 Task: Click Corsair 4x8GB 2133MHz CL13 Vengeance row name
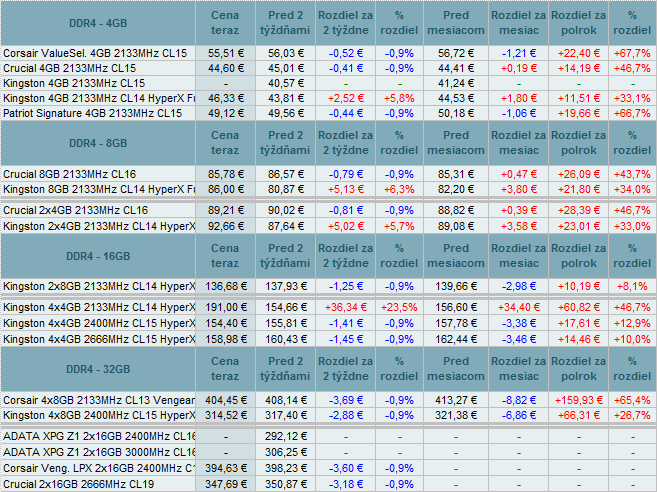[x=99, y=401]
